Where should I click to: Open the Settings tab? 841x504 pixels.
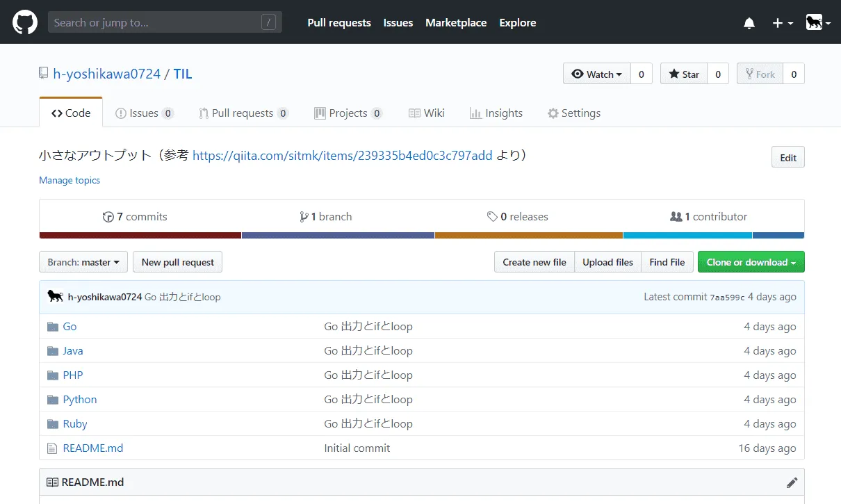click(x=573, y=113)
